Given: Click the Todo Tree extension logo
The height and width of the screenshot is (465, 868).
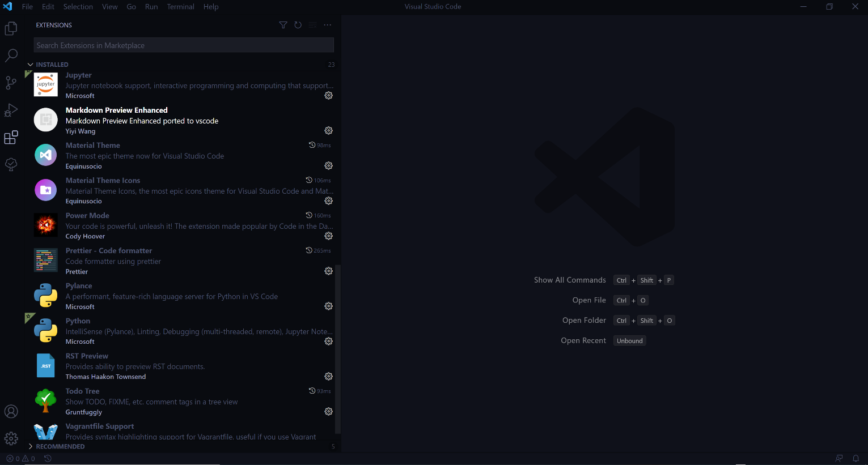Looking at the screenshot, I should click(46, 400).
